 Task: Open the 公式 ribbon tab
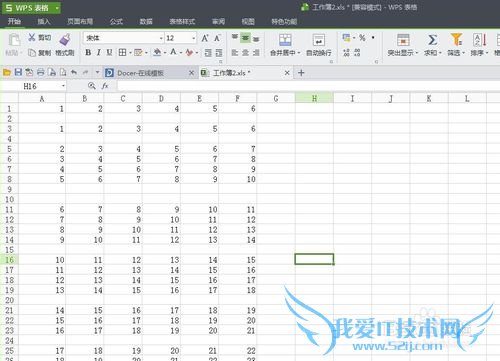tap(116, 21)
